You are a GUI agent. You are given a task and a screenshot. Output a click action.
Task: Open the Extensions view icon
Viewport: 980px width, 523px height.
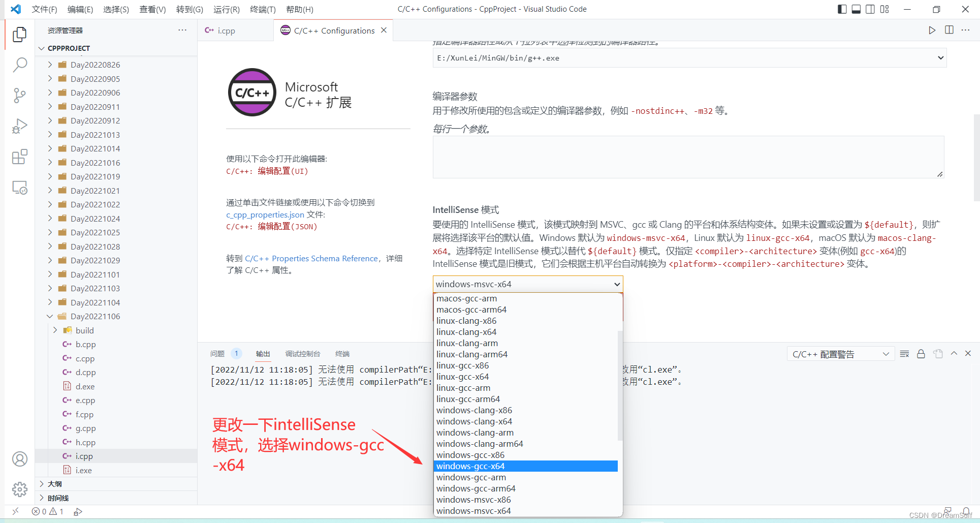click(x=19, y=157)
